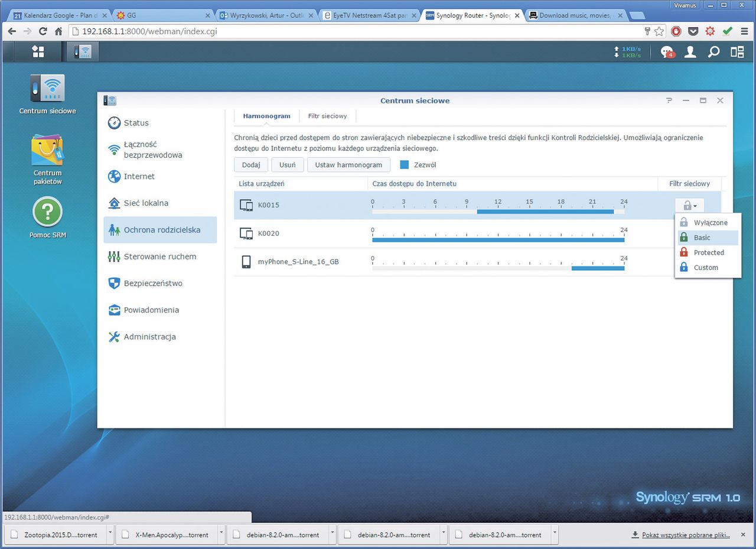756x549 pixels.
Task: Click the SRM search magnifier icon
Action: click(713, 52)
